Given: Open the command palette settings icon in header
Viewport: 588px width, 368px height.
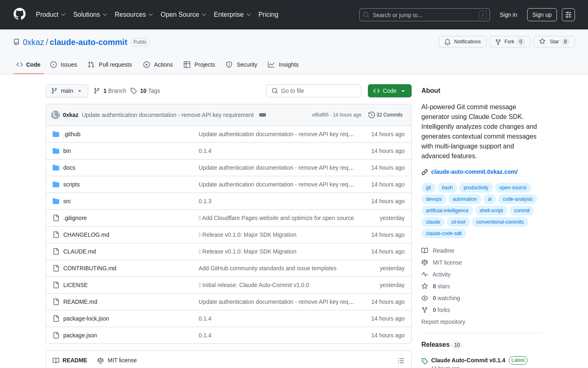Looking at the screenshot, I should coord(568,15).
